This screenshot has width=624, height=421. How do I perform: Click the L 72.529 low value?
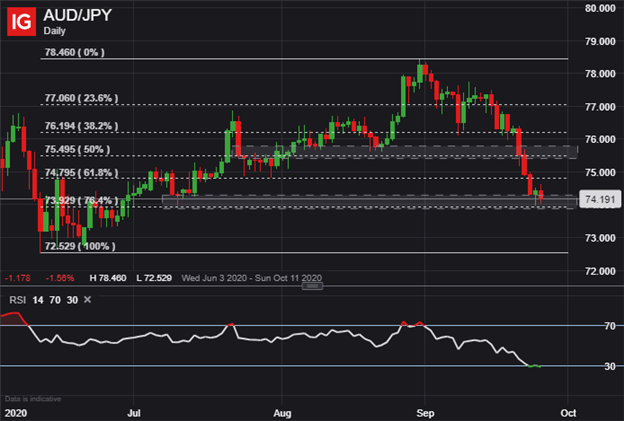154,278
